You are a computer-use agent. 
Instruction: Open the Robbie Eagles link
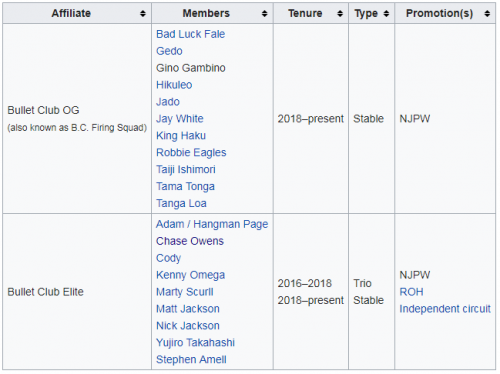tap(191, 153)
